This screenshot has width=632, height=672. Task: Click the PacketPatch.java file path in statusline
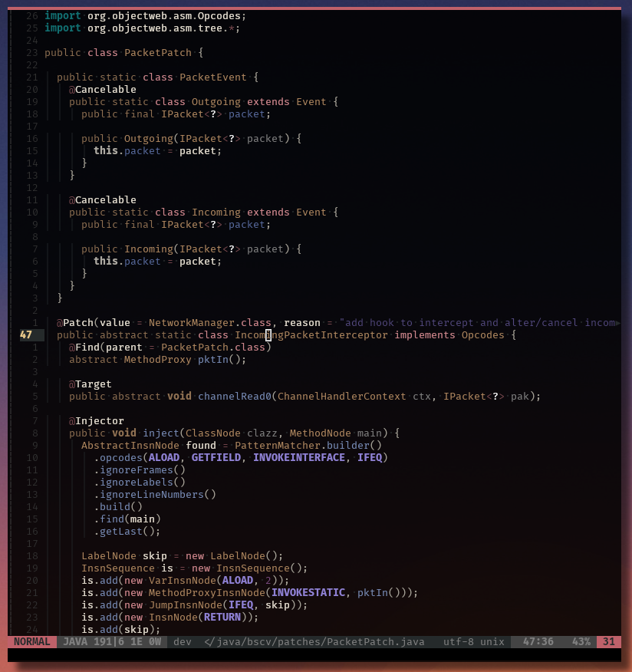[315, 641]
